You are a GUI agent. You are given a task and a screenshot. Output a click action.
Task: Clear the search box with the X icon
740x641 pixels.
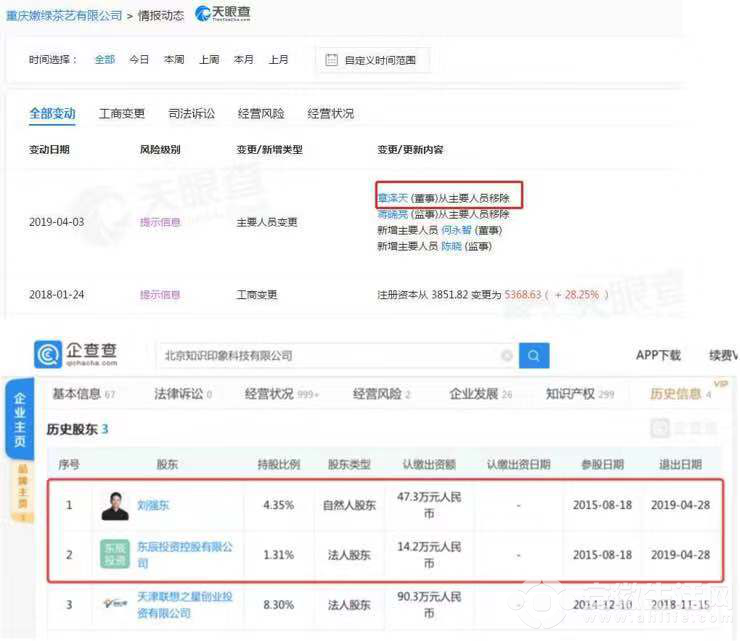(506, 355)
